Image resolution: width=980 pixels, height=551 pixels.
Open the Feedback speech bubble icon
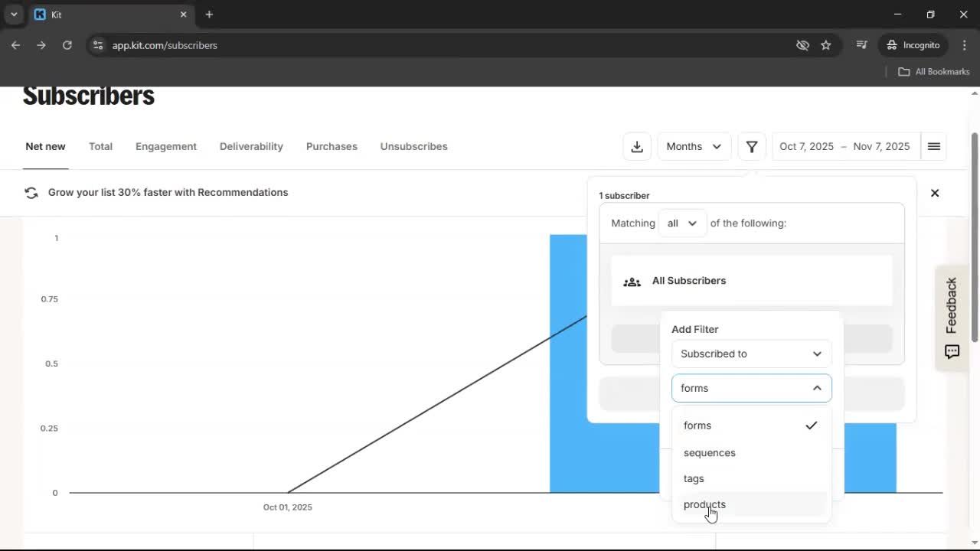(952, 351)
